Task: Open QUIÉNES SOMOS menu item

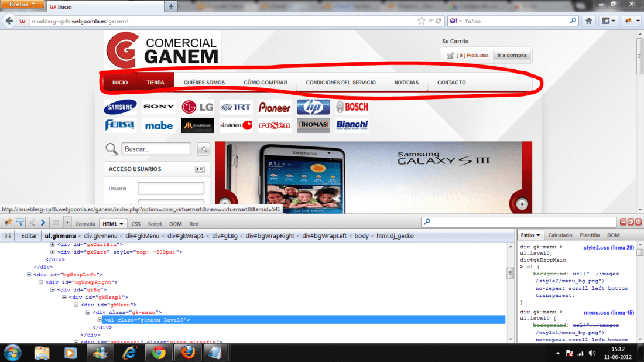Action: (x=204, y=83)
